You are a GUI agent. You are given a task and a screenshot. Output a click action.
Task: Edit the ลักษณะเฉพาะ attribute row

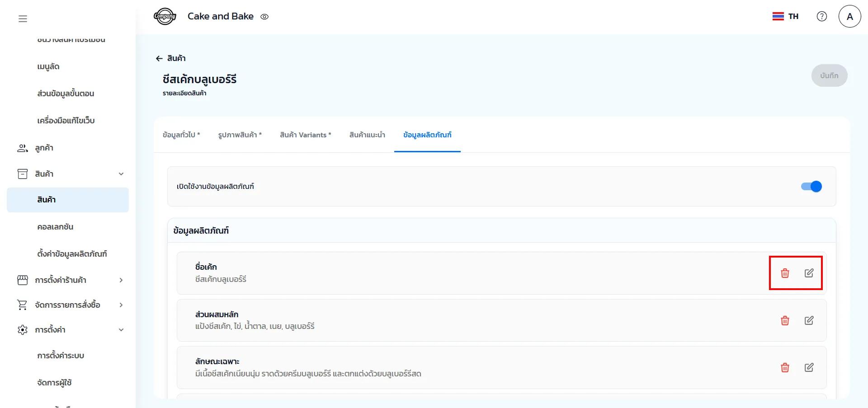[x=809, y=368]
